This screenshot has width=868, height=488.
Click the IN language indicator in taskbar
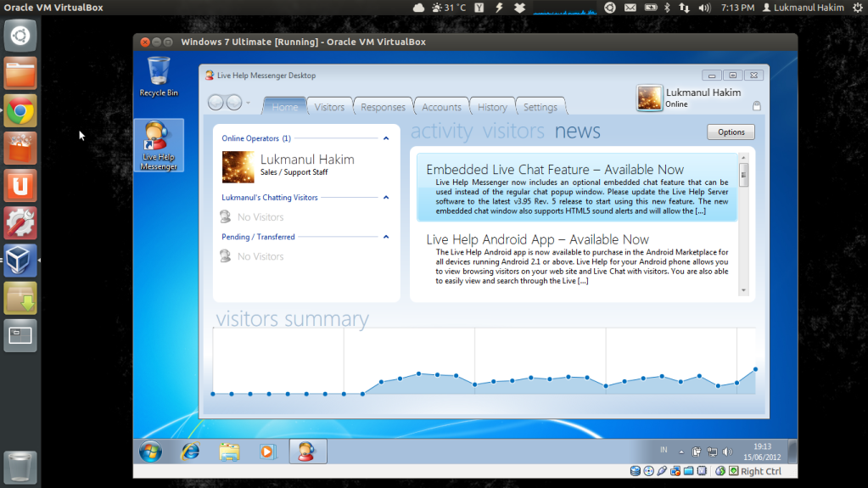[x=664, y=450]
